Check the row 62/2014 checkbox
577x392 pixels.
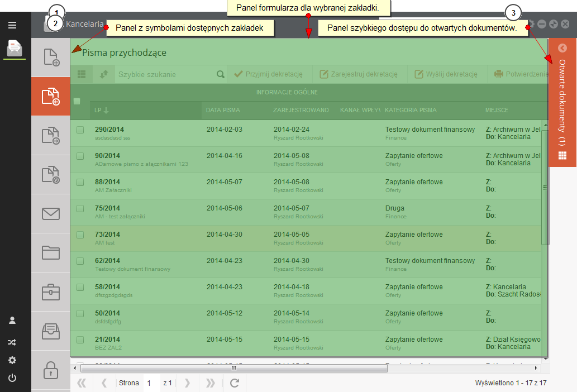(80, 261)
